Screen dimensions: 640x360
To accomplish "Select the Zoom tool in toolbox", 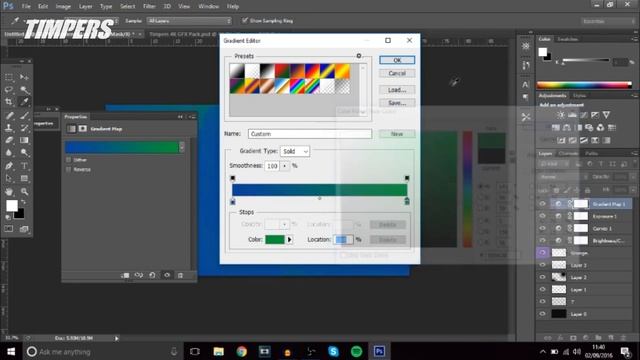I will (24, 191).
